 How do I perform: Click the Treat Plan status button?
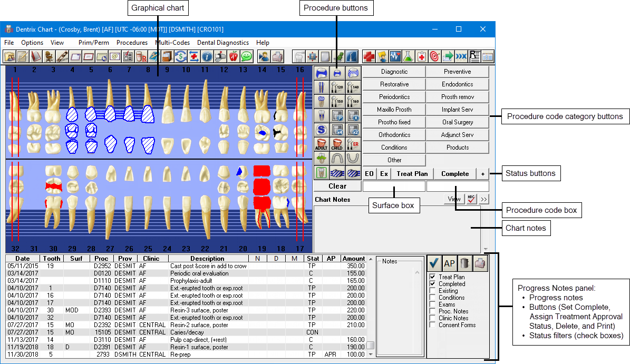click(x=412, y=174)
